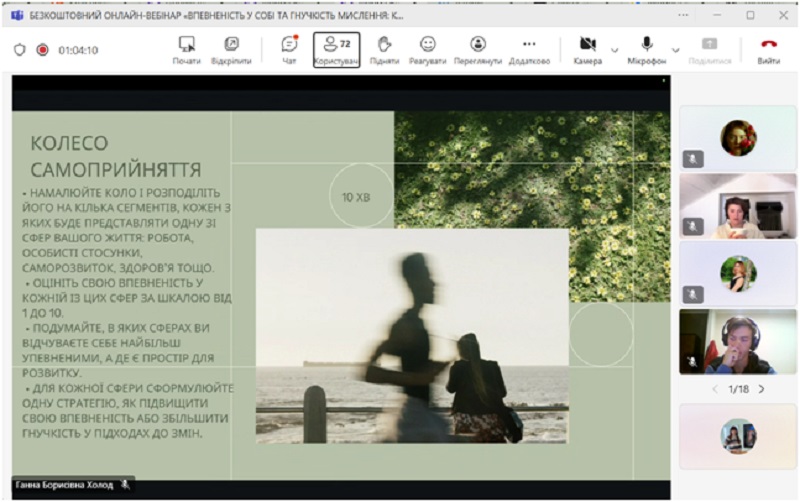Expand the microphone options chevron
The height and width of the screenshot is (502, 800).
point(676,49)
